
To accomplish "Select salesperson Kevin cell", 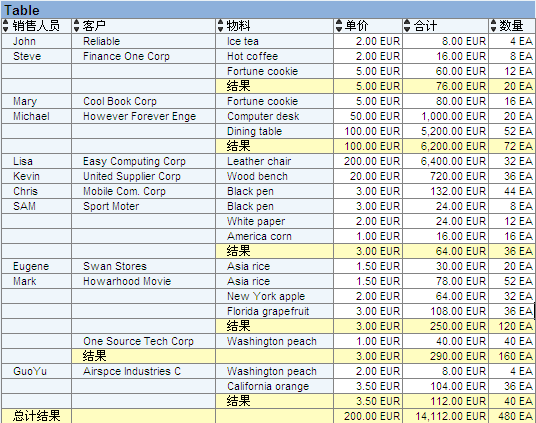I will click(37, 176).
